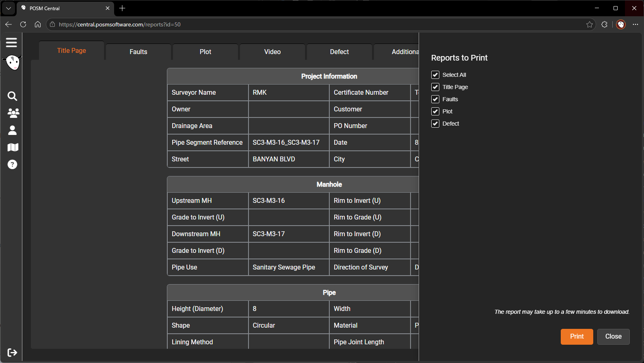
Task: Select the SC3-M3-16_SC3-M3-17 segment reference
Action: pos(286,142)
